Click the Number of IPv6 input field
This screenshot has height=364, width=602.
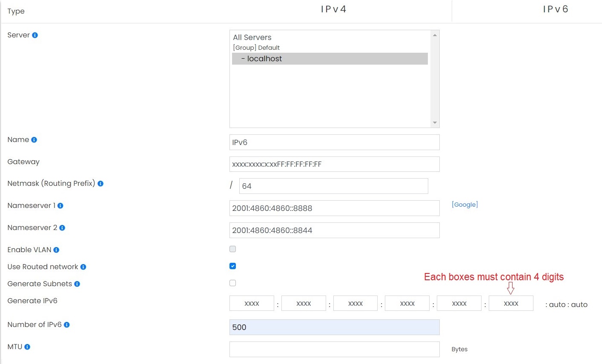(x=334, y=327)
